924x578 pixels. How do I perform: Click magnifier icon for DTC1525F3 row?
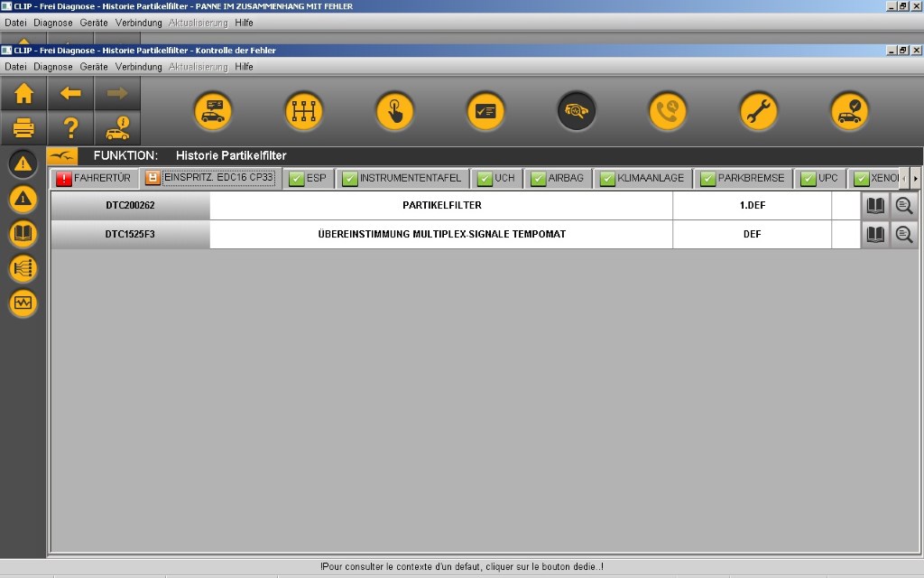(x=903, y=235)
